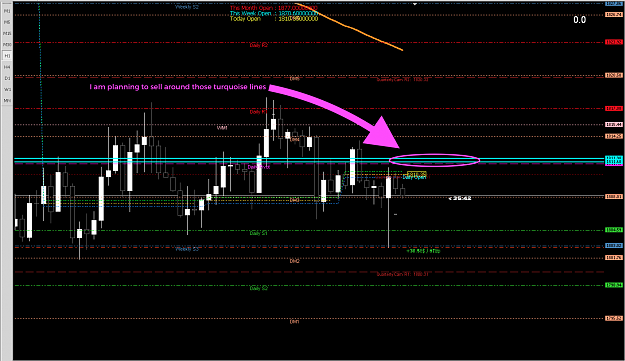The height and width of the screenshot is (361, 625).
Task: Click turquoise price tag on price axis
Action: coord(614,159)
